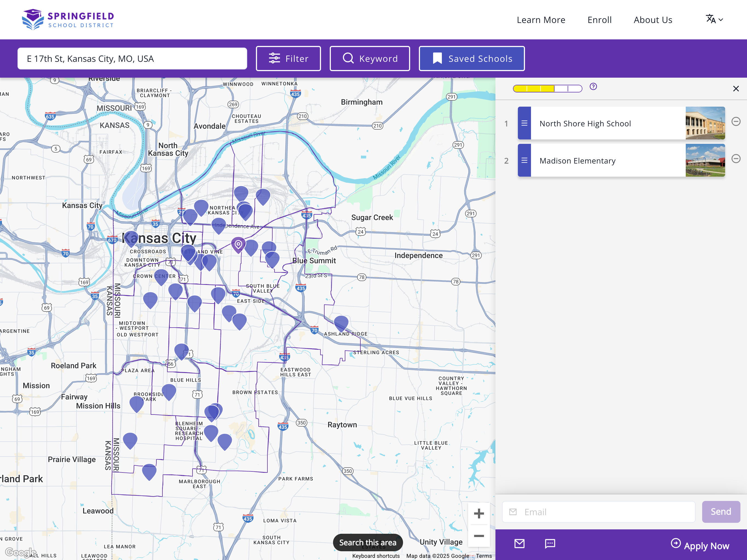This screenshot has width=747, height=560.
Task: Remove Madison Elementary from saved list
Action: pos(736,159)
